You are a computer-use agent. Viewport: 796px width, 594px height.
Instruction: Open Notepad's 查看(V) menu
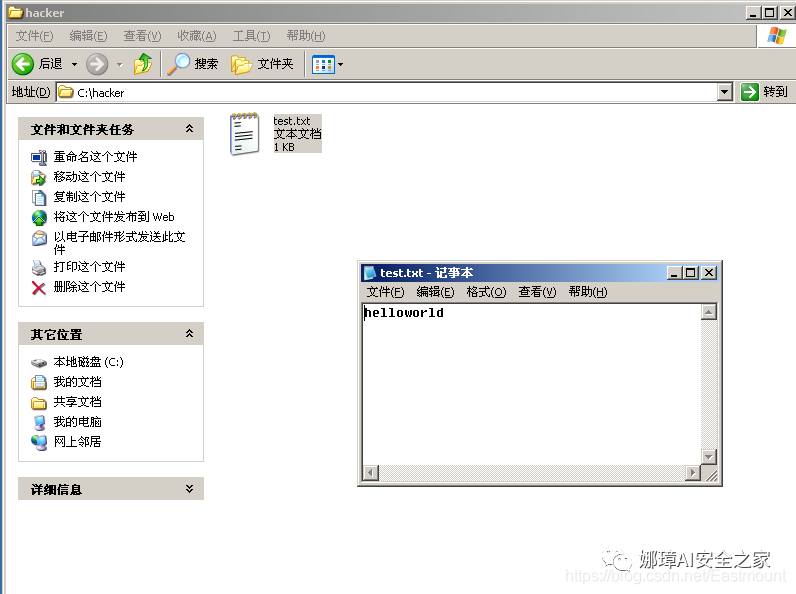537,292
